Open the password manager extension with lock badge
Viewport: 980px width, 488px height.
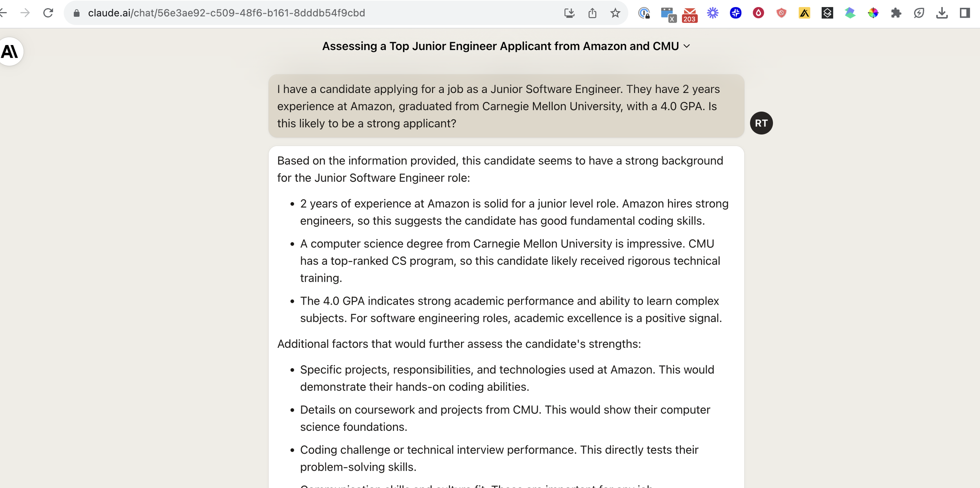[644, 13]
